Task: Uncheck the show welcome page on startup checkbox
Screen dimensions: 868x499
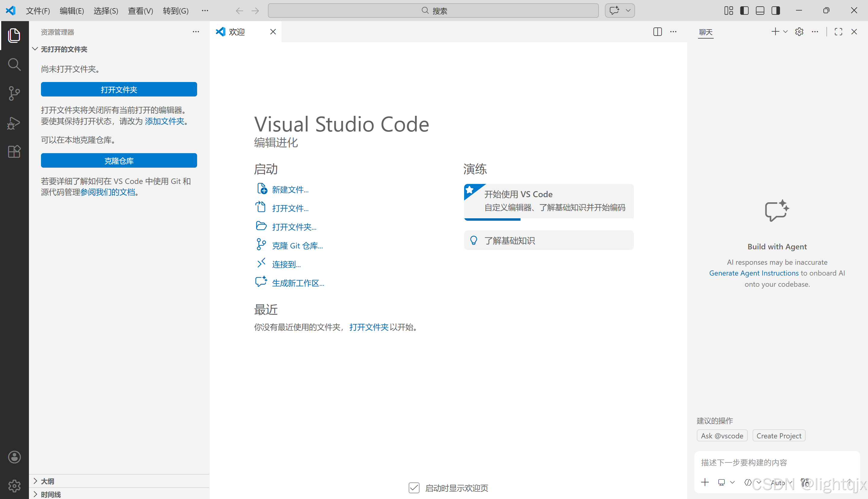Action: coord(414,488)
